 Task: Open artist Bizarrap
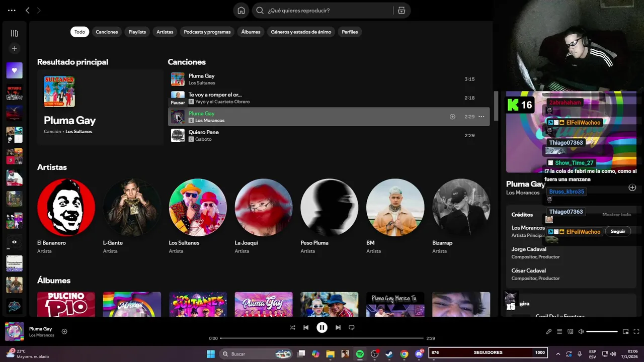coord(461,207)
